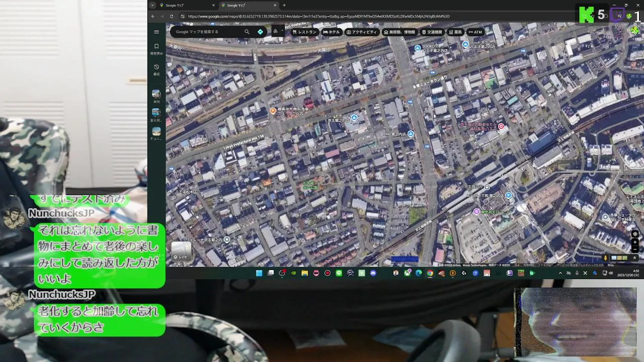Viewport: 644px width, 362px height.
Task: Select the ATM category chip
Action: (475, 32)
